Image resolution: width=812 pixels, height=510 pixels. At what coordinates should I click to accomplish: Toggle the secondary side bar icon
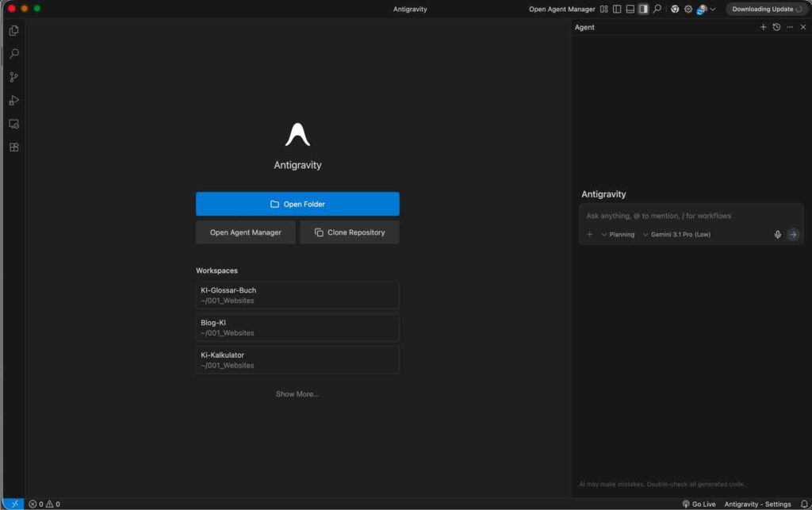[x=643, y=9]
